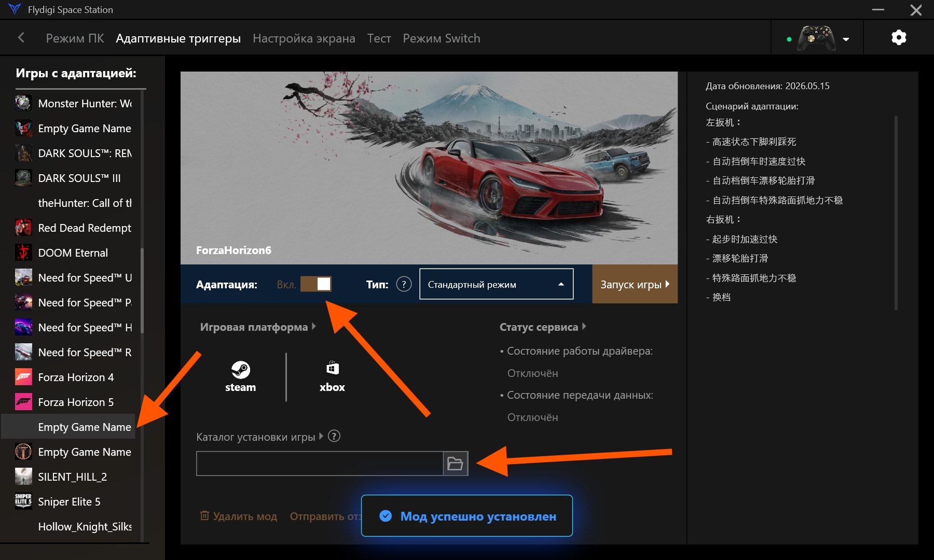
Task: Expand the Каталог установки игры section
Action: [259, 437]
